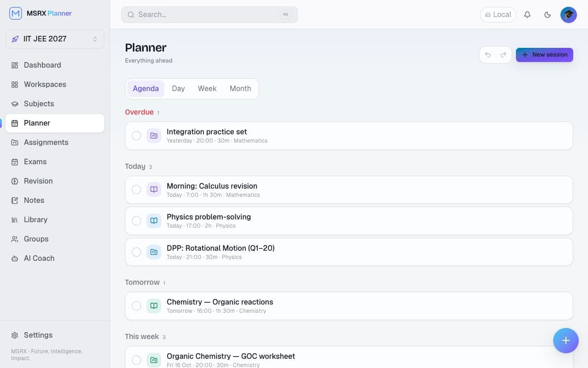Screen dimensions: 588x368
Task: Click the Settings gear icon
Action: (x=15, y=335)
